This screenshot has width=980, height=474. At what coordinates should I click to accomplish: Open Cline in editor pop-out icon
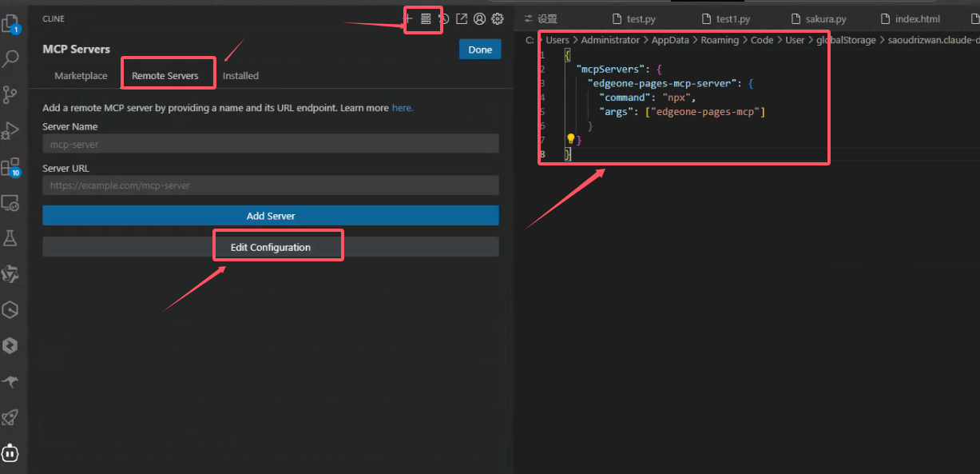[462, 18]
